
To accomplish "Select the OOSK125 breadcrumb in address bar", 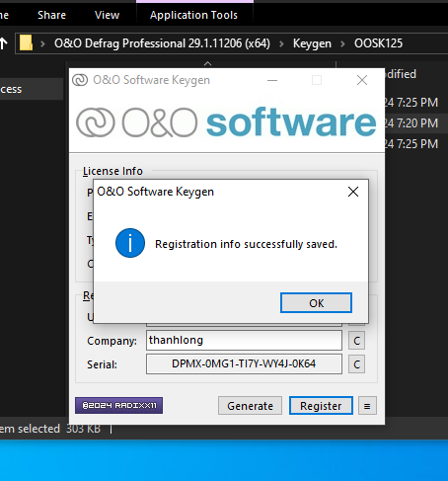I will (378, 43).
